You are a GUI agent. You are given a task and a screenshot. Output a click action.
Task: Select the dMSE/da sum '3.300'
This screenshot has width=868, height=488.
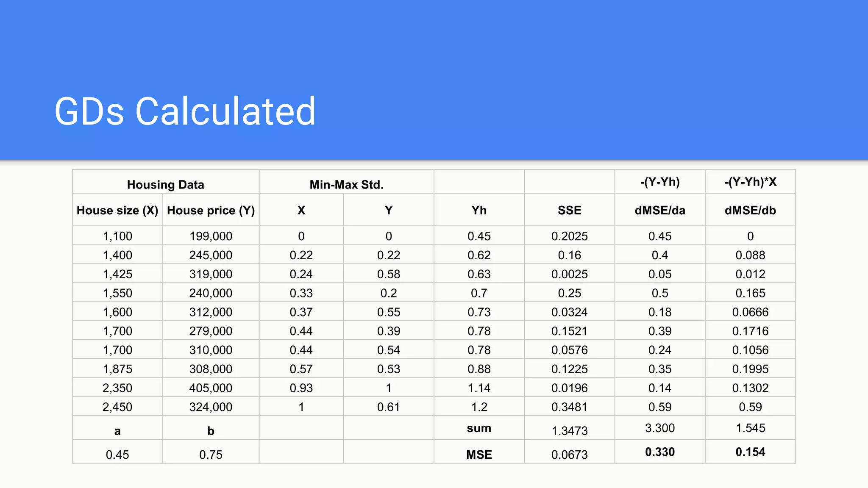660,428
